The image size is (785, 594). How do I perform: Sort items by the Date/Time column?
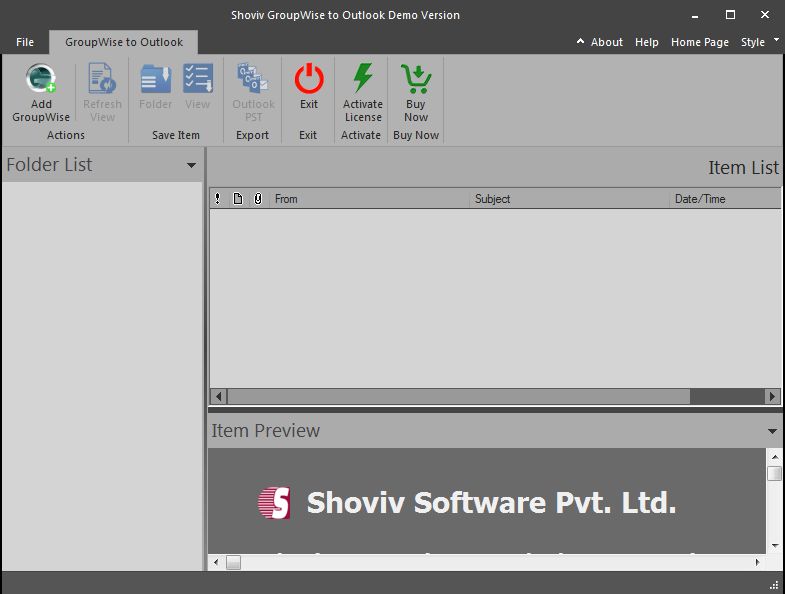(x=725, y=199)
